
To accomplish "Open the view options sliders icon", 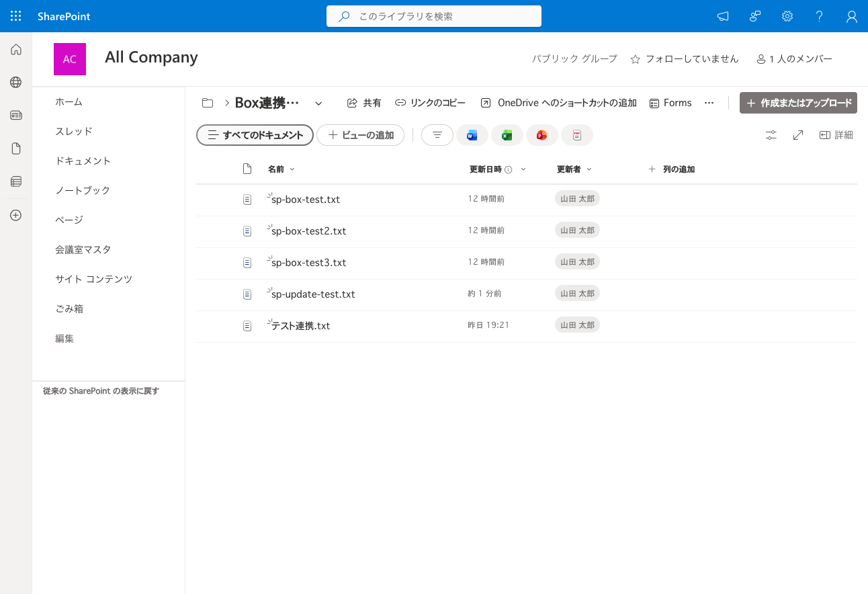I will click(x=771, y=135).
